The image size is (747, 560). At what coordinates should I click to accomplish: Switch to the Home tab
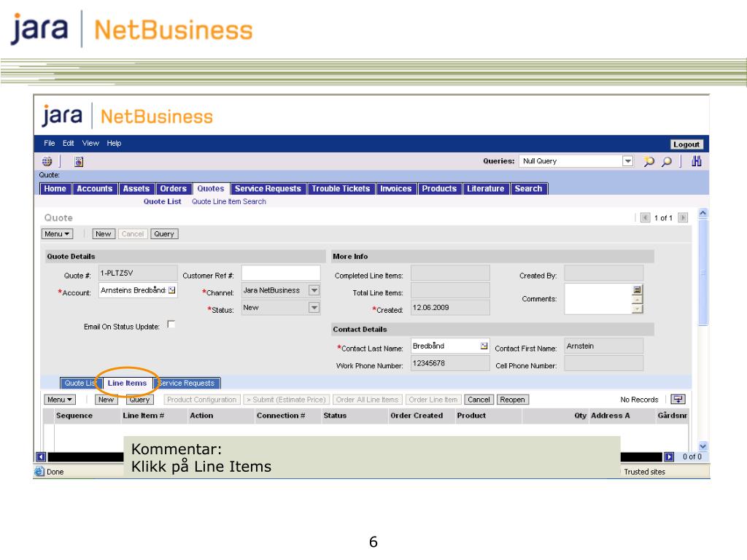(55, 189)
